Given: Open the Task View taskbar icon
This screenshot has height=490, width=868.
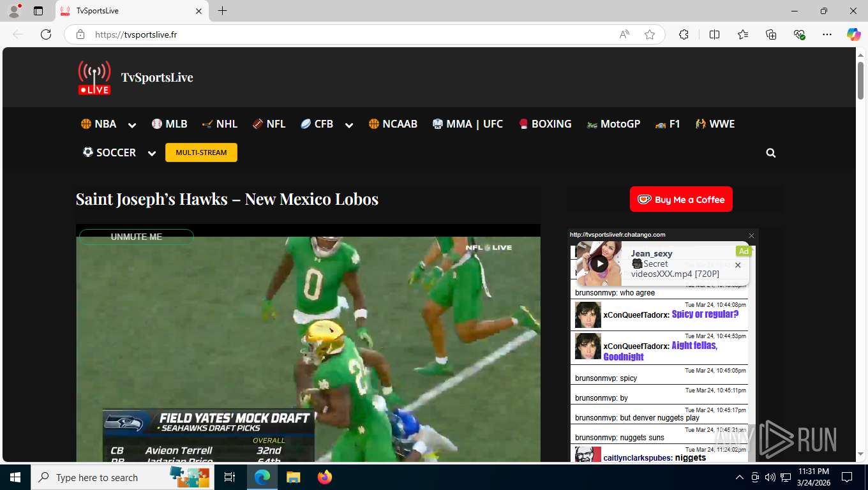Looking at the screenshot, I should point(230,477).
